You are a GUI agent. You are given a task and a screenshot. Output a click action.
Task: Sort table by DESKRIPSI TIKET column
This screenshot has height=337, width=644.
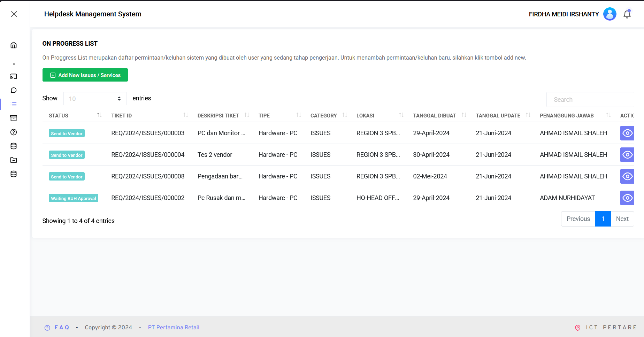pyautogui.click(x=222, y=115)
